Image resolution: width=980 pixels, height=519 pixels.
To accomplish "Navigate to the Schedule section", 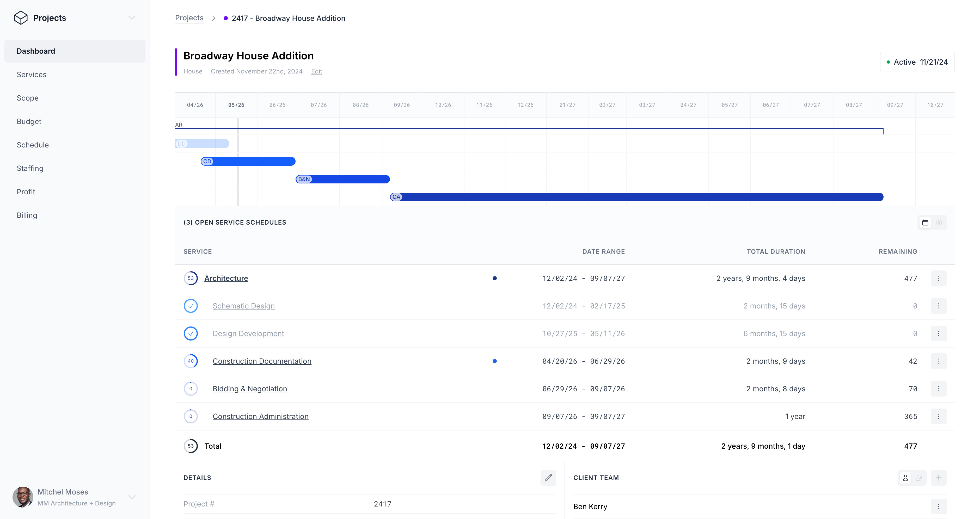I will pos(33,145).
